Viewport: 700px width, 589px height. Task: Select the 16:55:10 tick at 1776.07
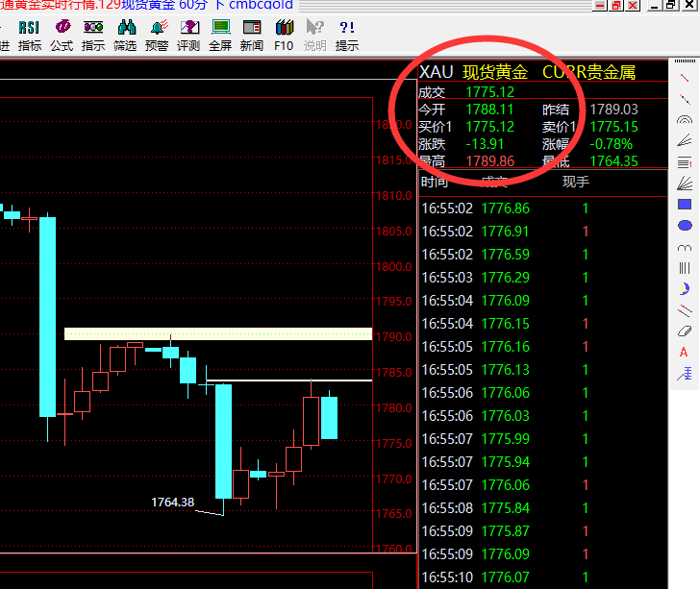(543, 577)
